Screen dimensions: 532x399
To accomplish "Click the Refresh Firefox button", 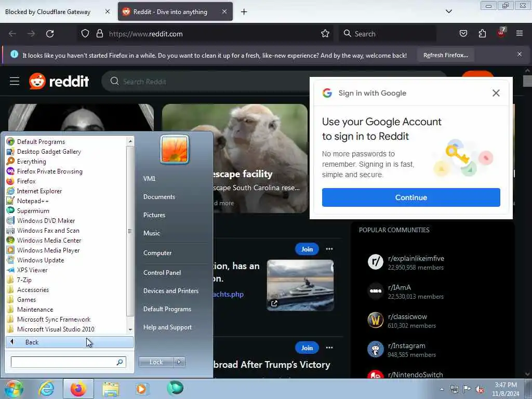I will click(446, 55).
